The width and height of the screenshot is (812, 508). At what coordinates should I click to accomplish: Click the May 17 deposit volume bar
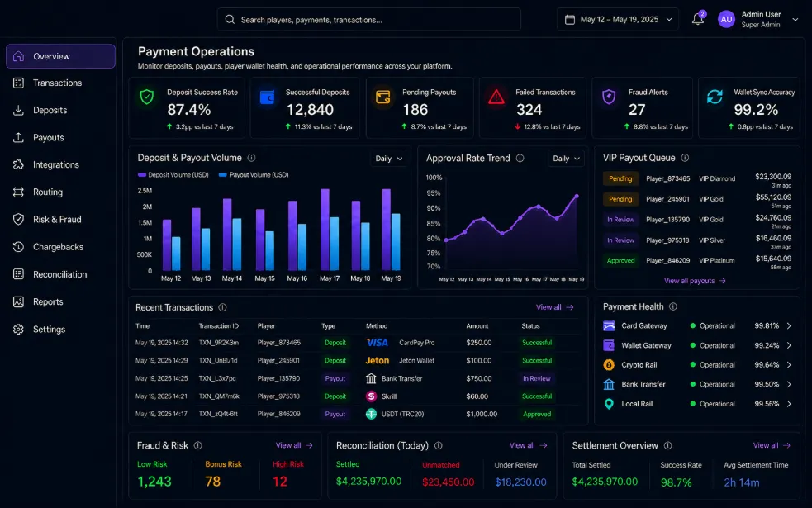(x=325, y=230)
